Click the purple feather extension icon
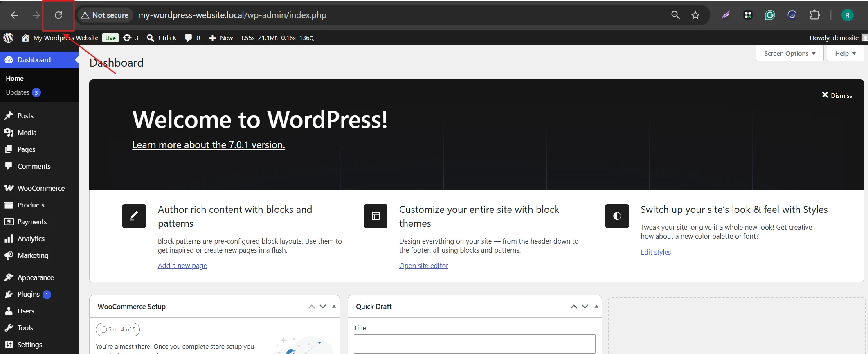Viewport: 868px width, 354px height. [726, 15]
